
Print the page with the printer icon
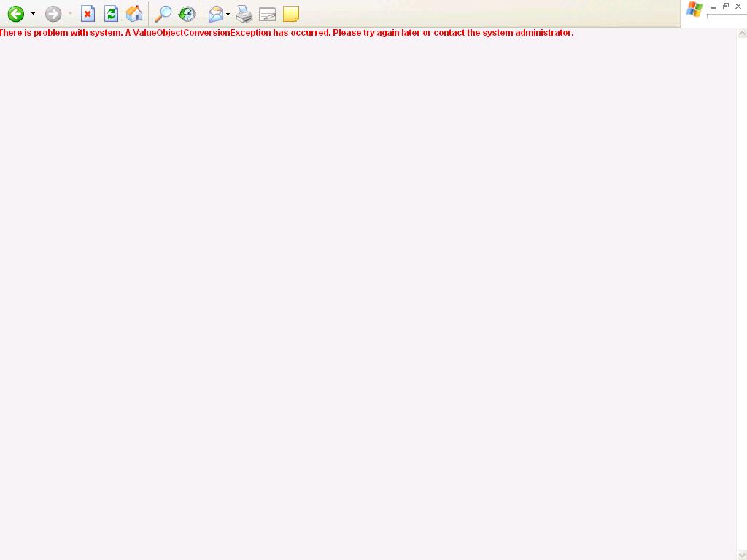pos(244,14)
